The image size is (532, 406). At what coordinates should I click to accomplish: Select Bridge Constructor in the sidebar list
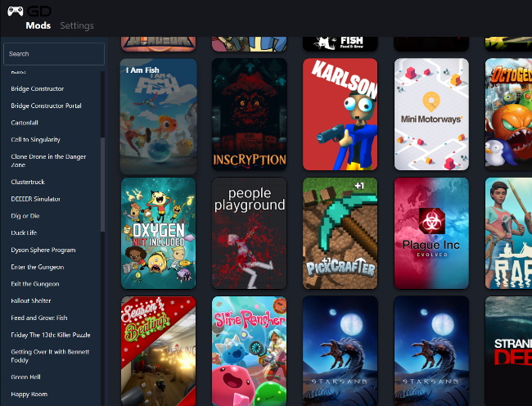click(x=38, y=89)
